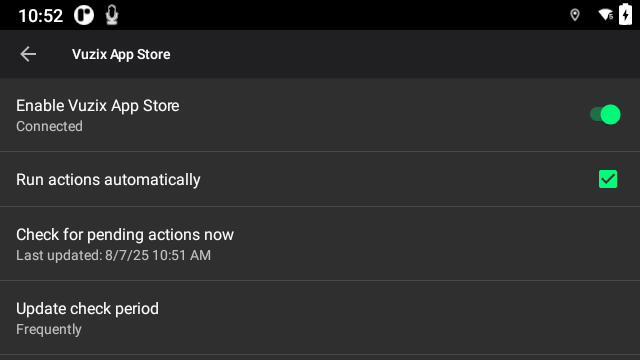
Task: Tap the battery charging icon
Action: 625,14
